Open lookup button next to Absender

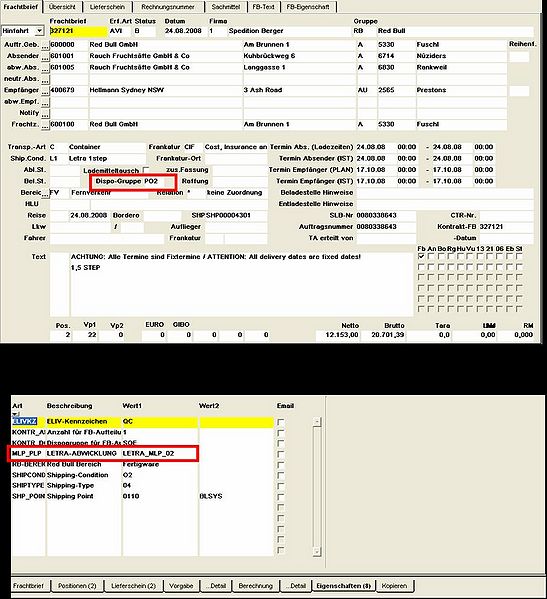[x=45, y=57]
